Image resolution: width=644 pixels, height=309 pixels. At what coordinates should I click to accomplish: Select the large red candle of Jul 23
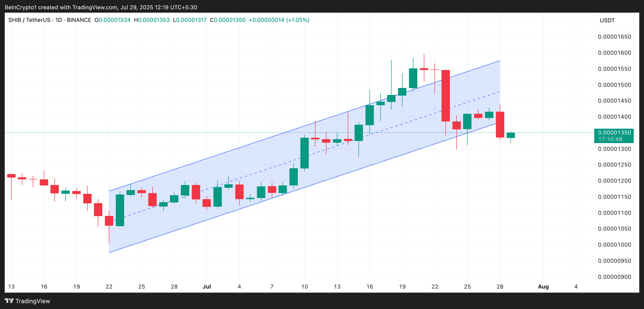(445, 96)
